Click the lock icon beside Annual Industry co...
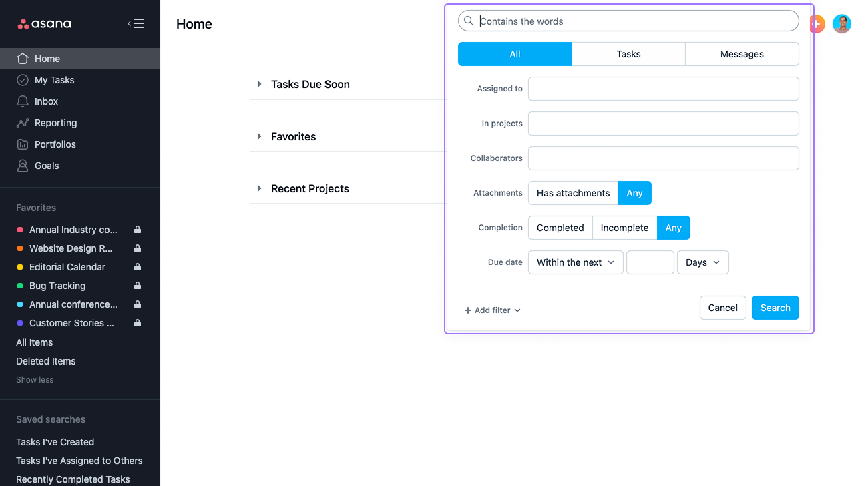868x486 pixels. coord(138,230)
